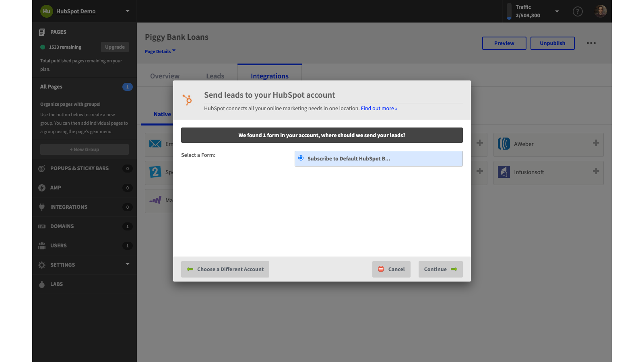The image size is (644, 362).
Task: Click the Popups & Sticky Bars target icon
Action: 42,169
